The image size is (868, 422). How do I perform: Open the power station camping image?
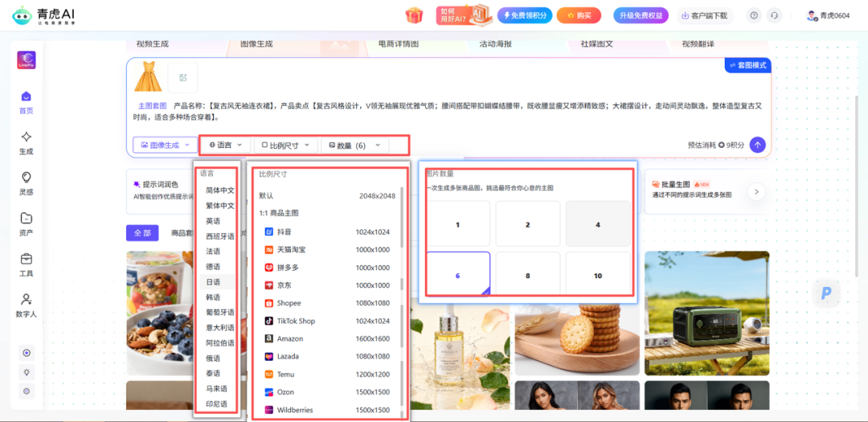click(707, 313)
